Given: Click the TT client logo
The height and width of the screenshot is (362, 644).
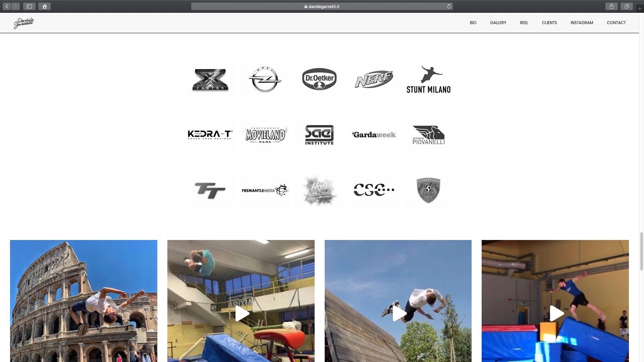Looking at the screenshot, I should tap(210, 190).
